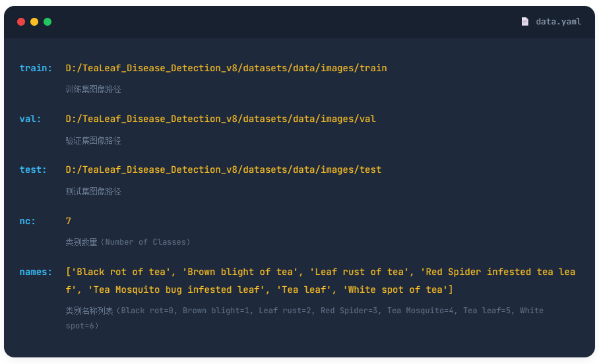Click the red close dot
Image resolution: width=599 pixels, height=364 pixels.
[x=21, y=22]
